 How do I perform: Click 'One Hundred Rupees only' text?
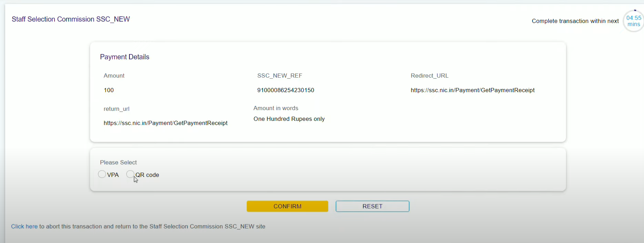[x=289, y=119]
